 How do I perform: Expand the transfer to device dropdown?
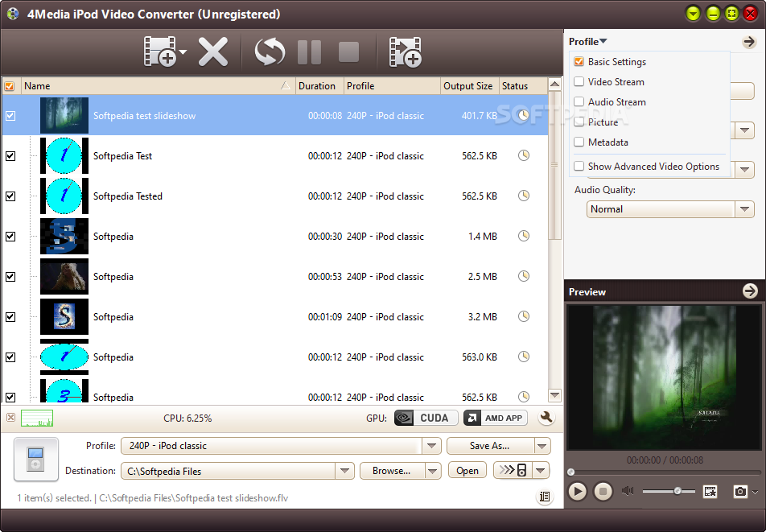541,471
